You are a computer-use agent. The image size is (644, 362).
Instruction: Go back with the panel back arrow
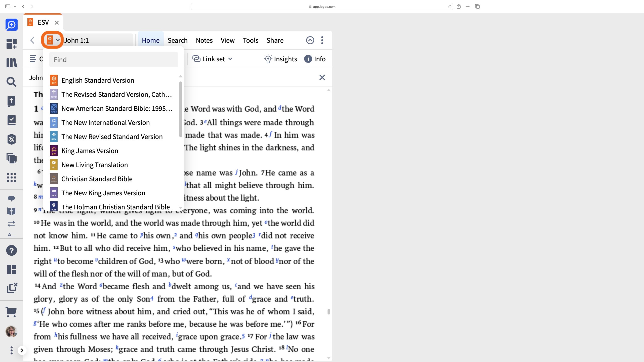[x=32, y=40]
